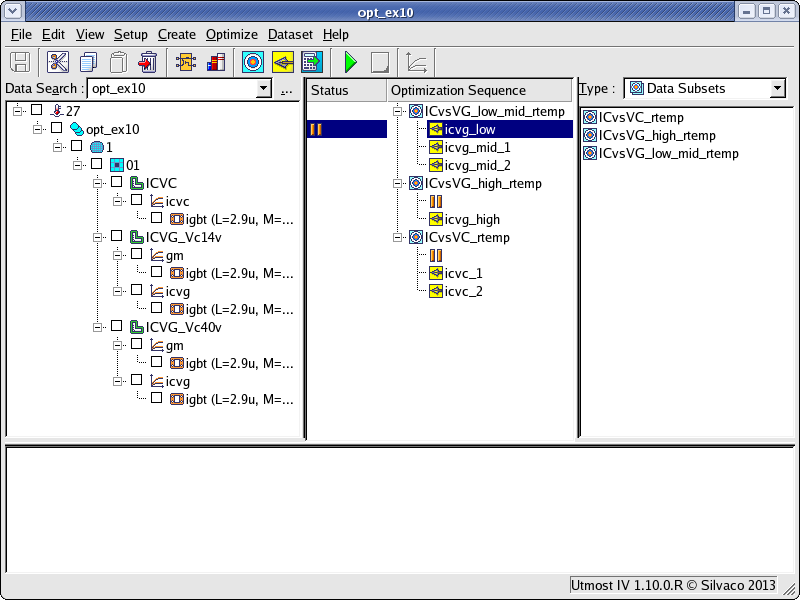The width and height of the screenshot is (800, 600).
Task: Click the pause icon under ICvsVG_high_rtemp
Action: tap(436, 202)
